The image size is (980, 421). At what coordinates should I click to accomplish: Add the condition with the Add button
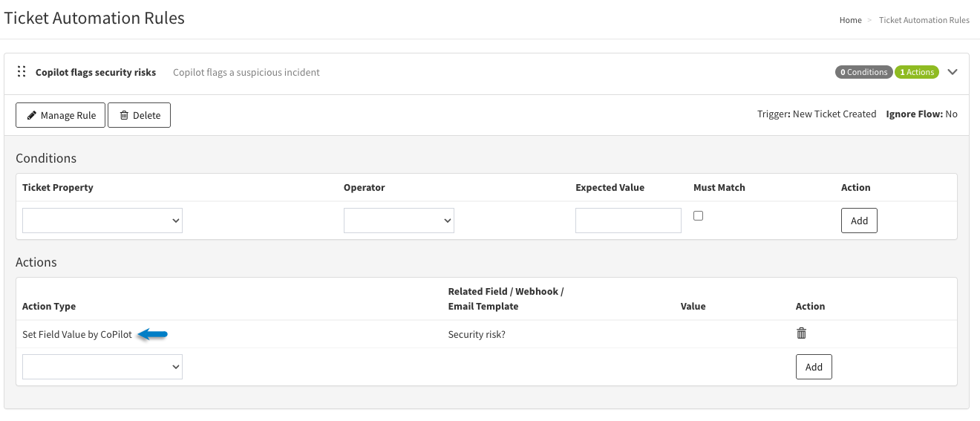pos(859,221)
